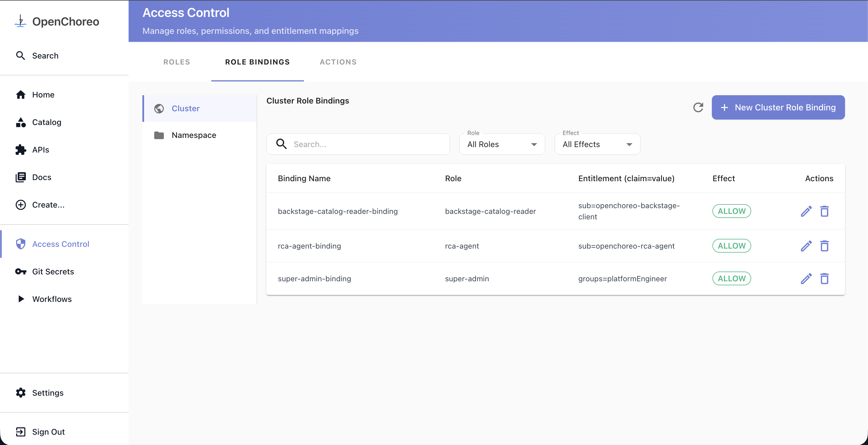The height and width of the screenshot is (445, 868).
Task: Click the refresh icon next to New Cluster Role Binding
Action: point(698,107)
